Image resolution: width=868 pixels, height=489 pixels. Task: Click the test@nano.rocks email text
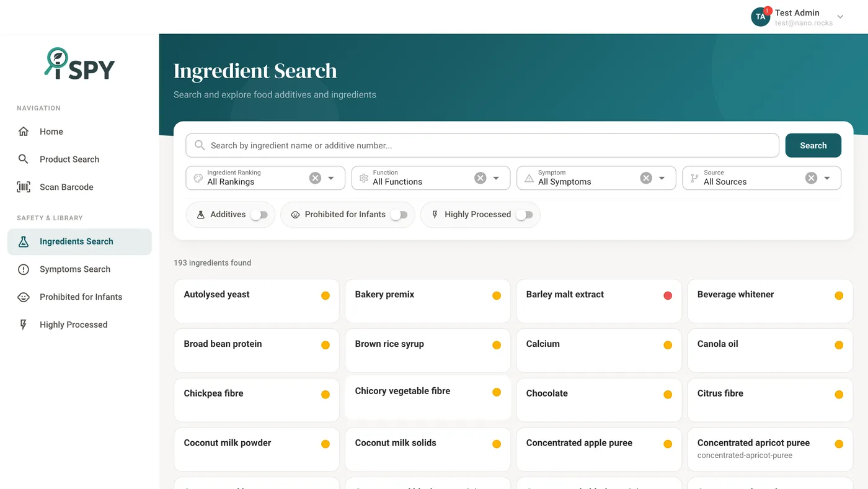[x=804, y=23]
